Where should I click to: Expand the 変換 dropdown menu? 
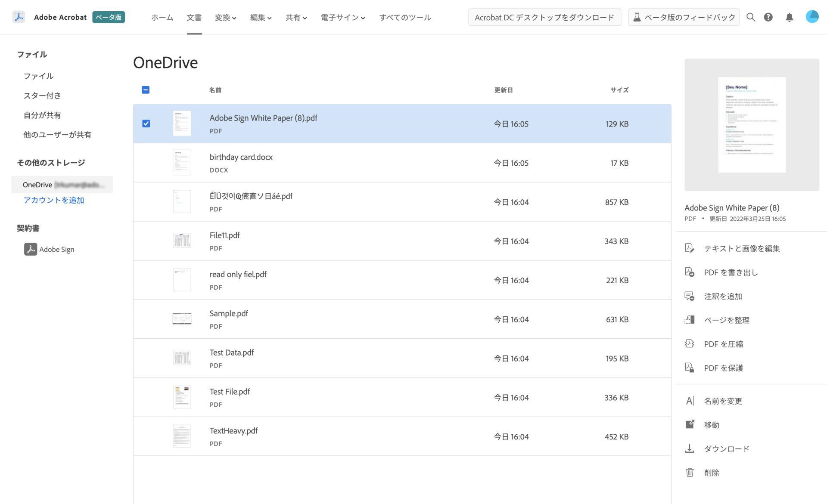click(x=226, y=18)
